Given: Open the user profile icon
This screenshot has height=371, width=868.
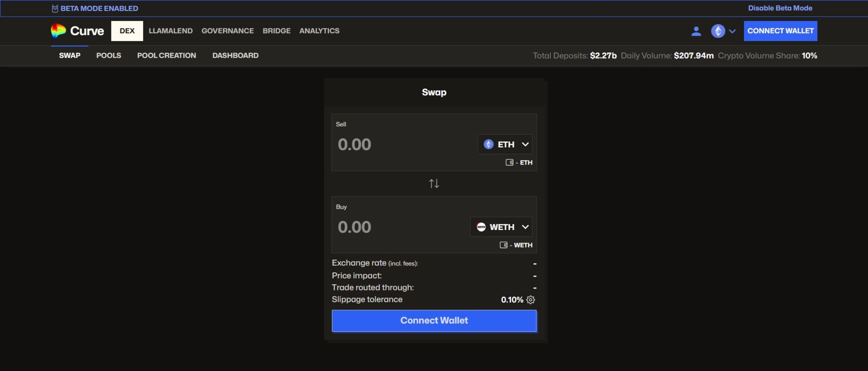Looking at the screenshot, I should pyautogui.click(x=697, y=31).
